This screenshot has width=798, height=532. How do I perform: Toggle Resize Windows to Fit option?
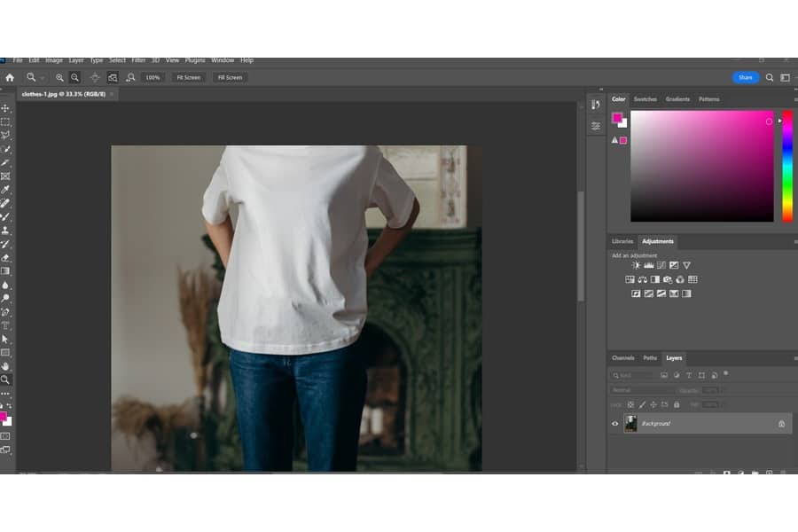click(x=95, y=77)
